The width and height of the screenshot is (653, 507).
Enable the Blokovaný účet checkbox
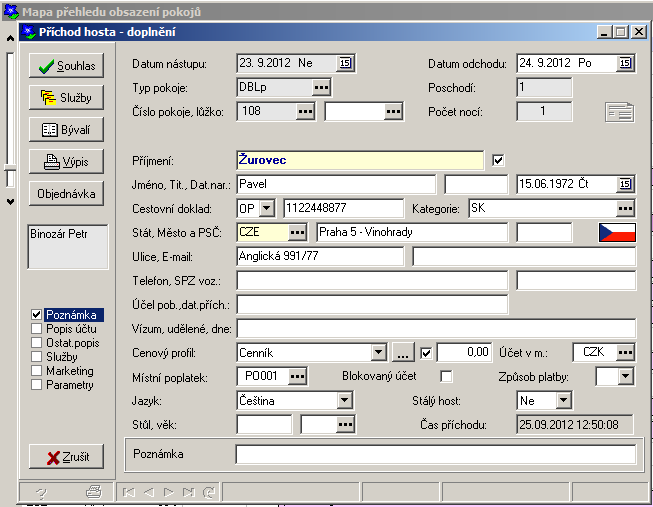click(446, 376)
